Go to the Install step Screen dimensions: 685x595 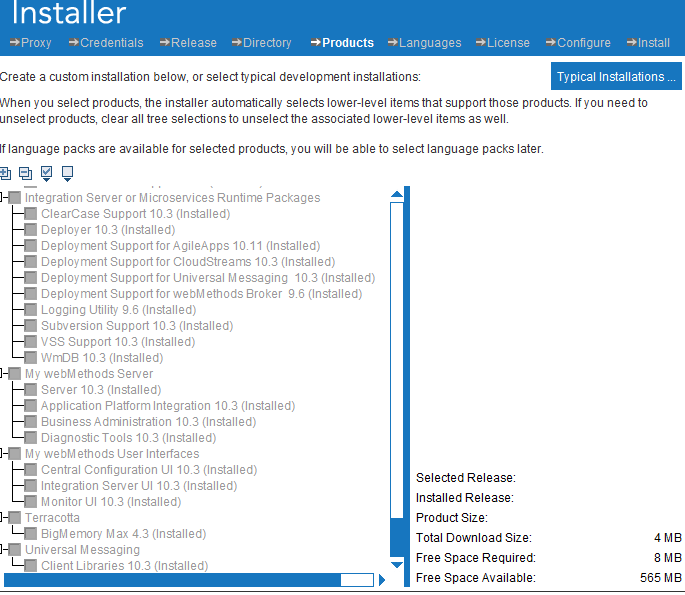click(x=648, y=43)
